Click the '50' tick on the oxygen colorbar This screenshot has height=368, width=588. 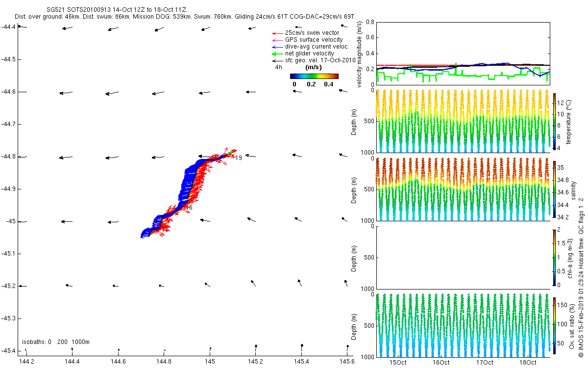click(562, 343)
